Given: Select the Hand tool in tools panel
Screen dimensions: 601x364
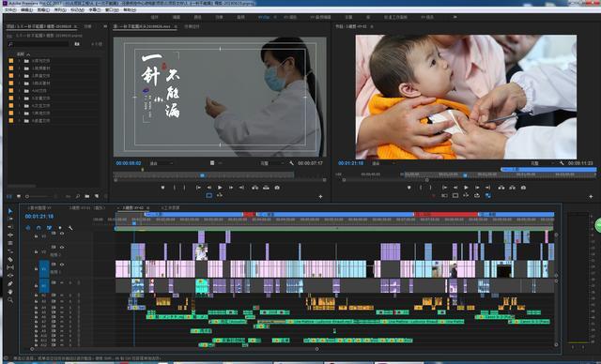Looking at the screenshot, I should tap(10, 292).
